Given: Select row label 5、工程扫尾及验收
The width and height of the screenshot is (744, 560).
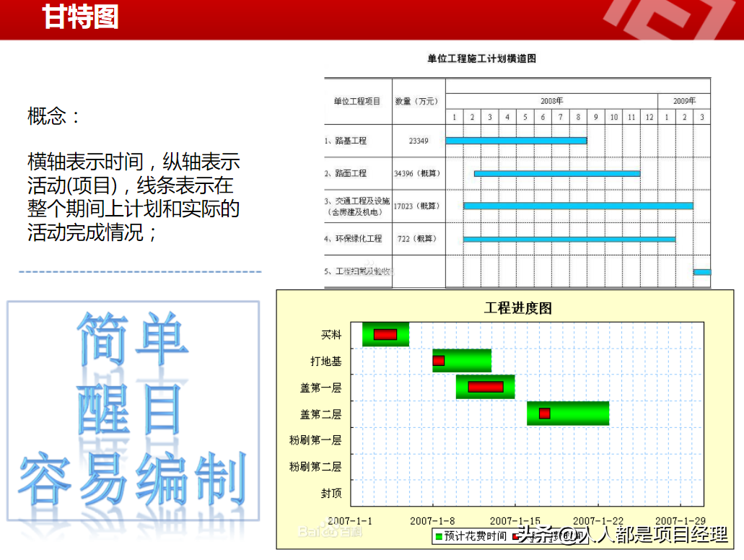Looking at the screenshot, I should coord(358,271).
